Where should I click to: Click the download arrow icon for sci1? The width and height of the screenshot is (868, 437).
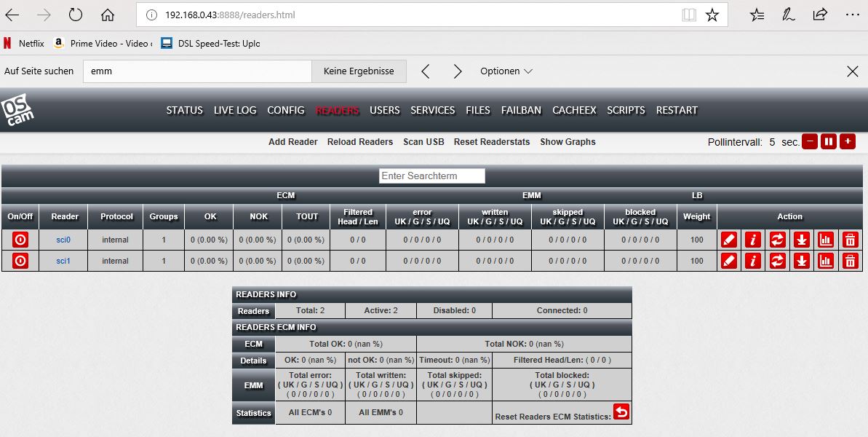pyautogui.click(x=801, y=261)
